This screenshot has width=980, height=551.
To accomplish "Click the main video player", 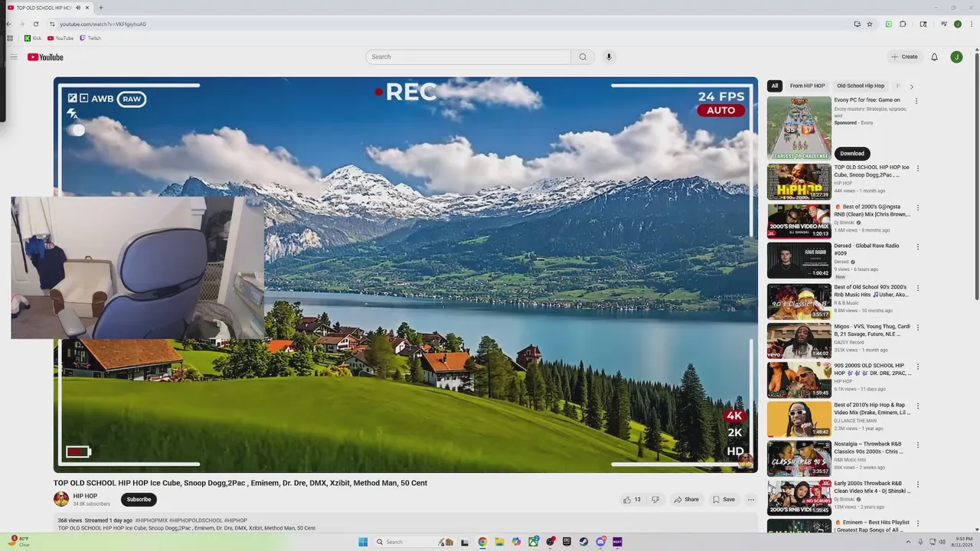I will [406, 275].
